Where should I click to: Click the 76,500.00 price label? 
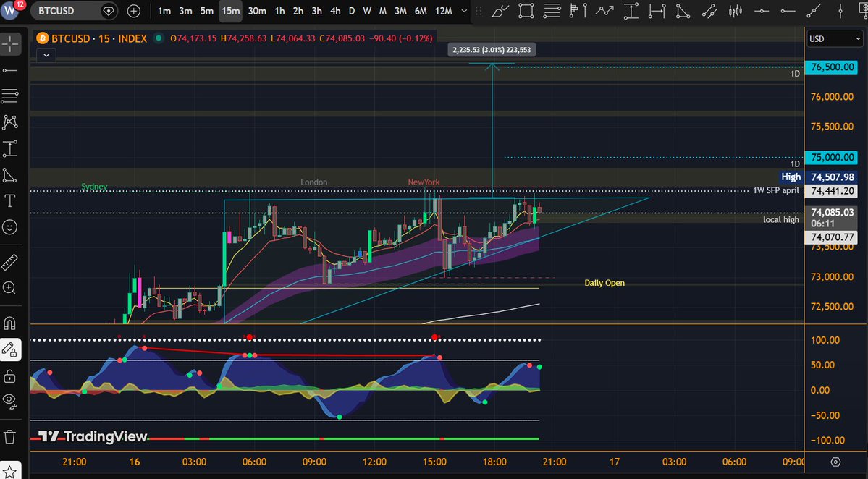click(x=832, y=67)
